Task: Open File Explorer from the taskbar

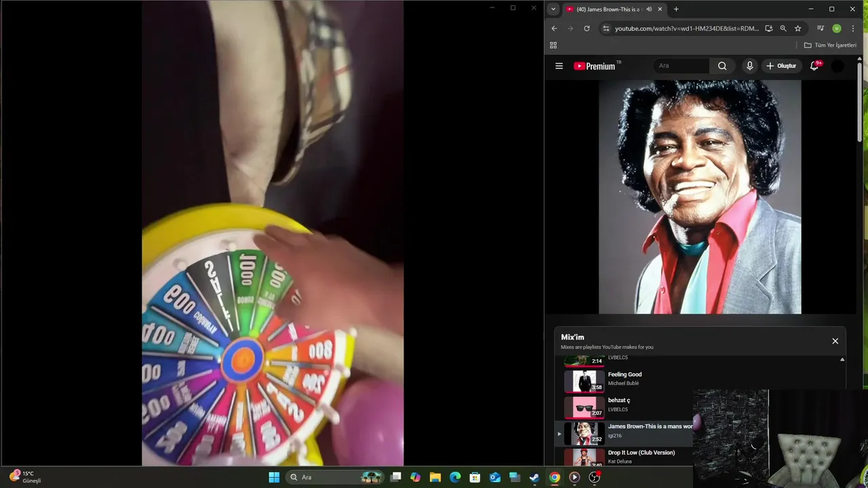Action: tap(435, 477)
